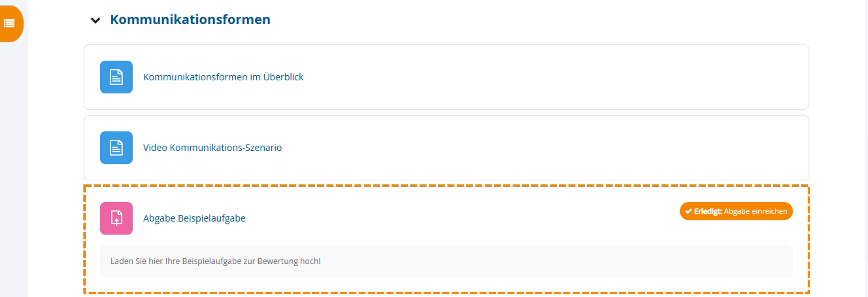
Task: Open the Abgabe Beispielaufgabe assignment link
Action: coord(194,218)
